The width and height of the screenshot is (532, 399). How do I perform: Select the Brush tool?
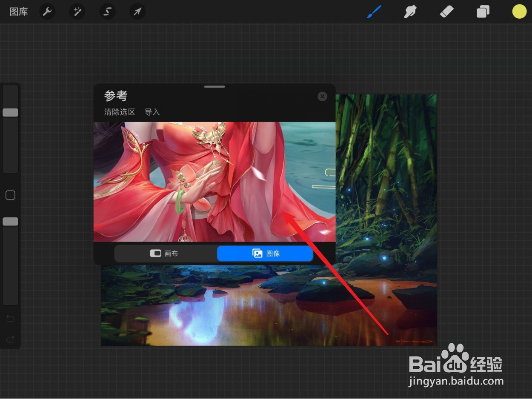click(375, 11)
